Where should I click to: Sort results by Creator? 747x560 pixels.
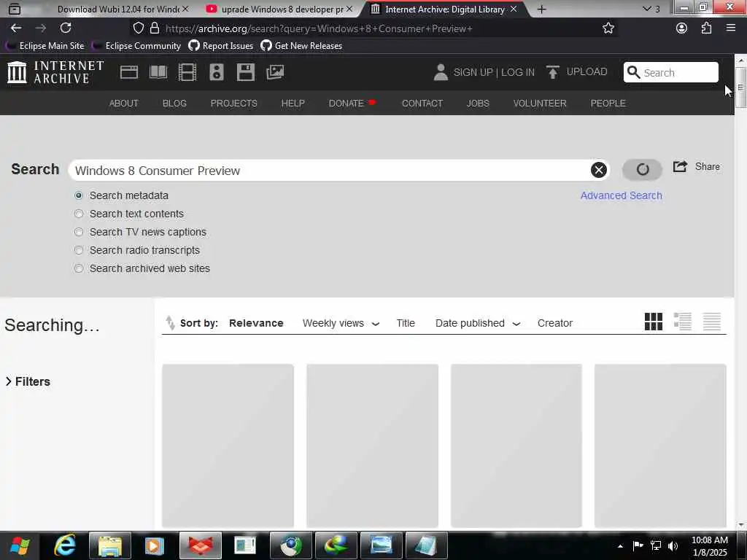coord(555,323)
